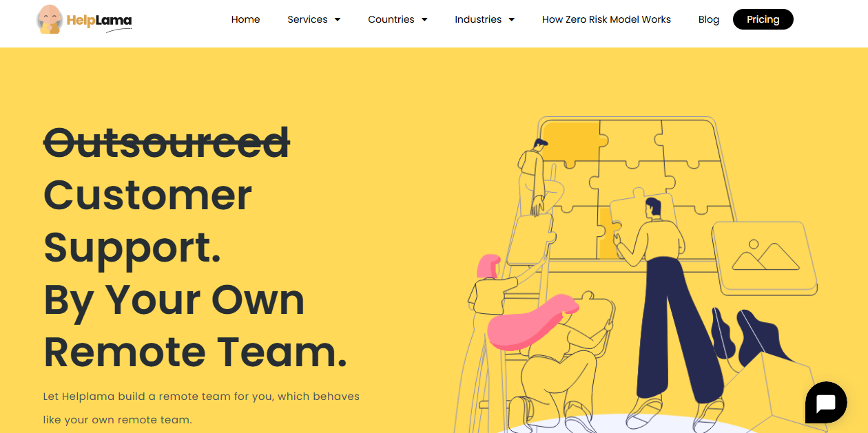Open the Services menu
The height and width of the screenshot is (433, 868).
click(x=307, y=19)
